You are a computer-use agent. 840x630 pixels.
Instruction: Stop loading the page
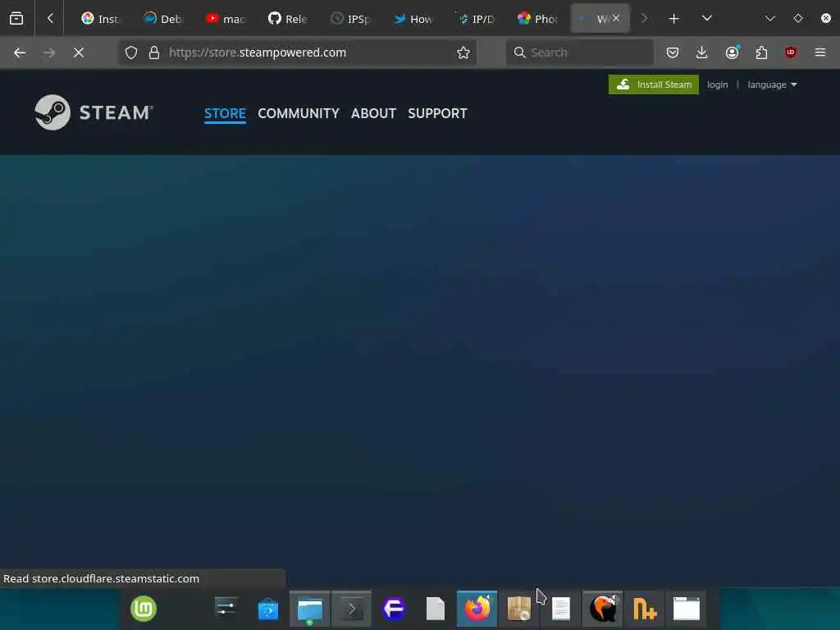coord(79,52)
